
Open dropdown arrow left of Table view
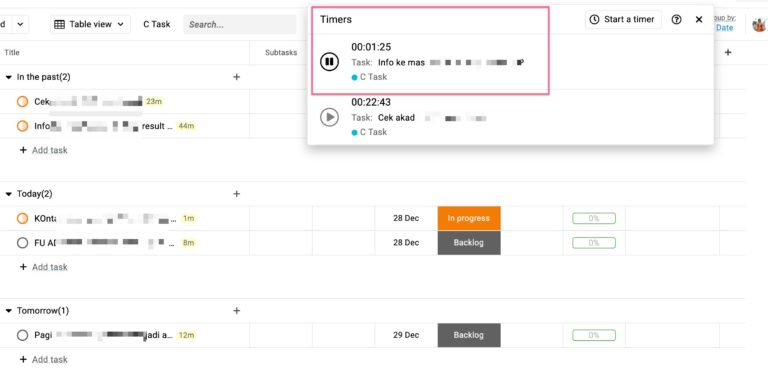point(20,24)
